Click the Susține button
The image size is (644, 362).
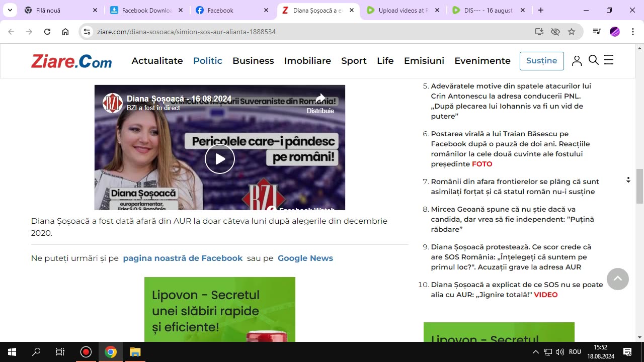click(542, 61)
